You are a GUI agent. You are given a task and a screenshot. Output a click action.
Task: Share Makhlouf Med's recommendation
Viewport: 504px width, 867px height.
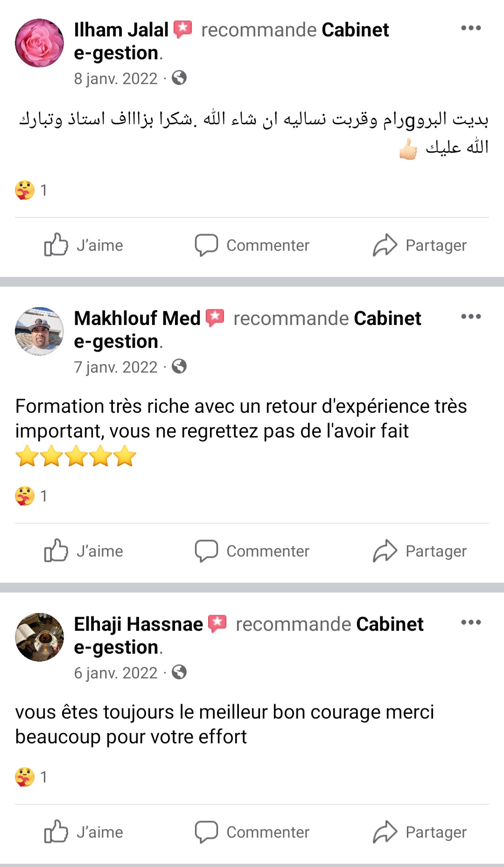tap(420, 551)
